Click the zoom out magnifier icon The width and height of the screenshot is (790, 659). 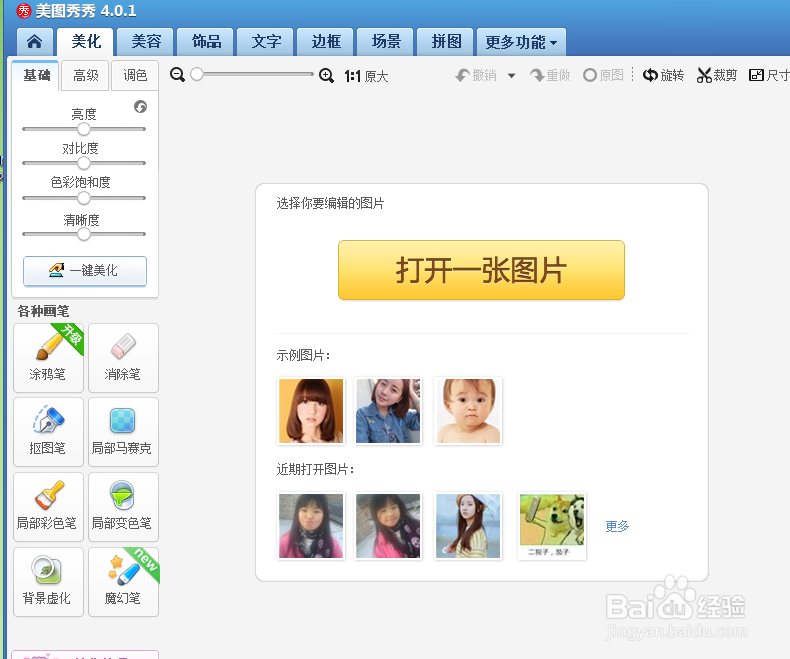coord(177,75)
